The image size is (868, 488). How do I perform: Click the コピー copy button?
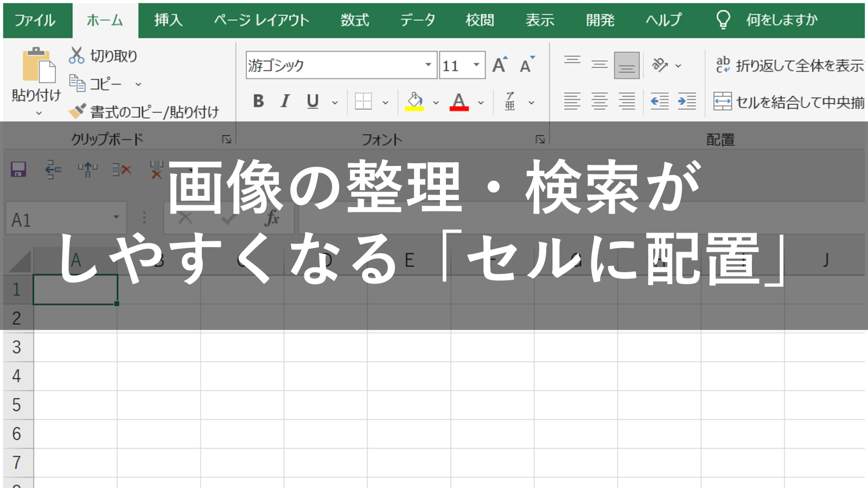pos(96,84)
